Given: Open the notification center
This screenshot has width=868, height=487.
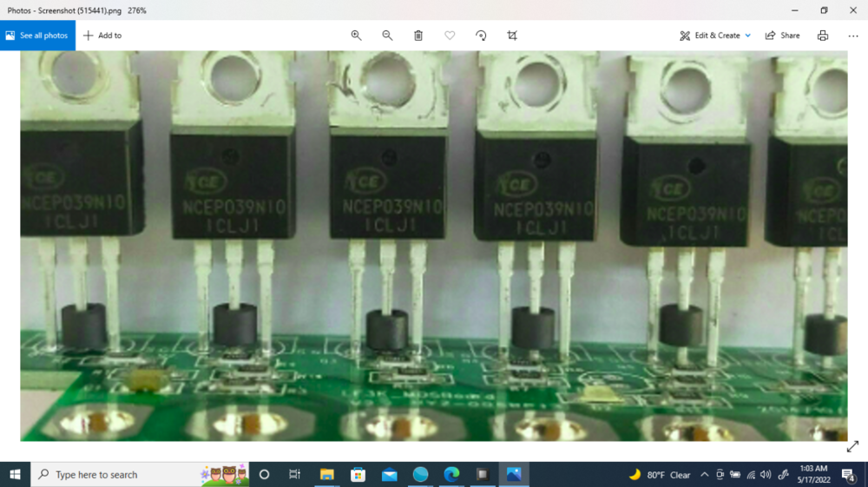Looking at the screenshot, I should (848, 475).
